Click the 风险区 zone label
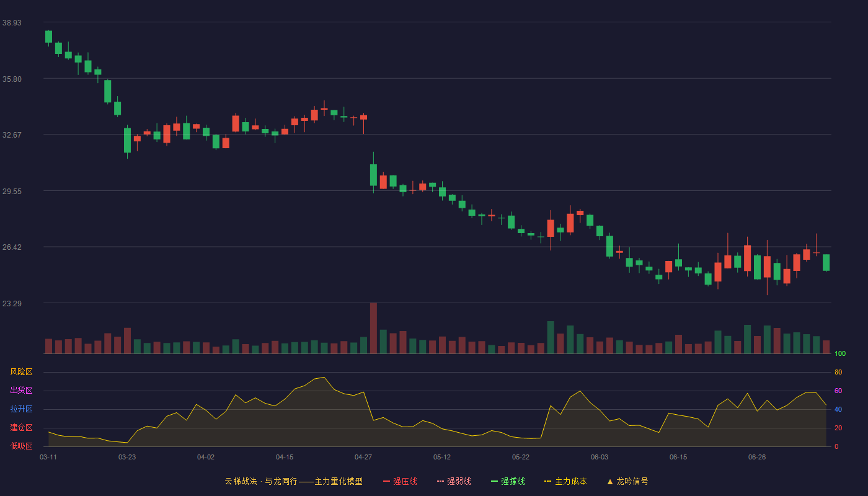This screenshot has width=868, height=496. (22, 372)
